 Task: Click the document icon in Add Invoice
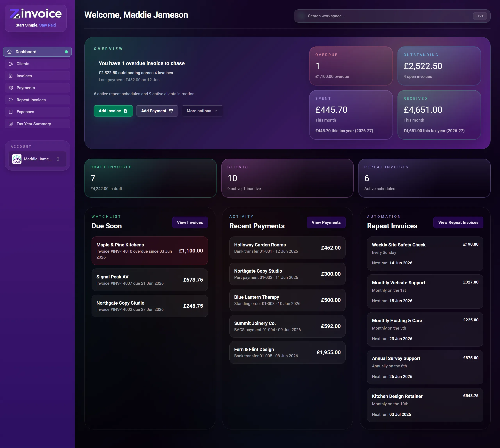click(126, 111)
